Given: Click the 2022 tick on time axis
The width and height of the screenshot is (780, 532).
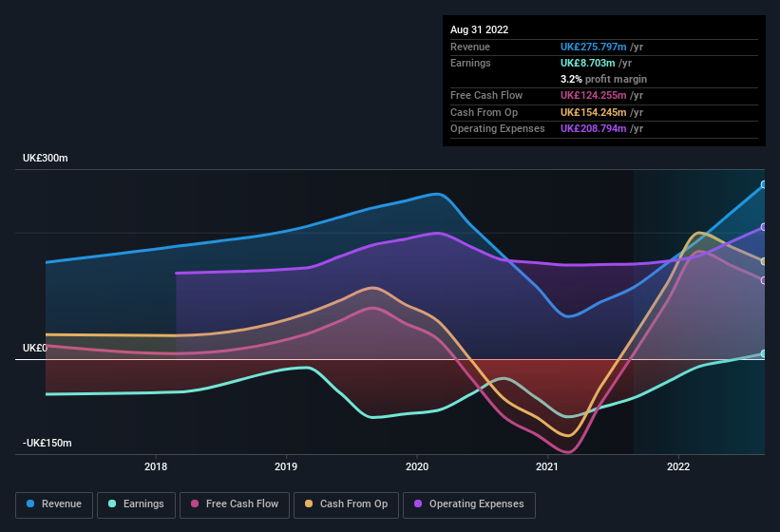Looking at the screenshot, I should (678, 466).
